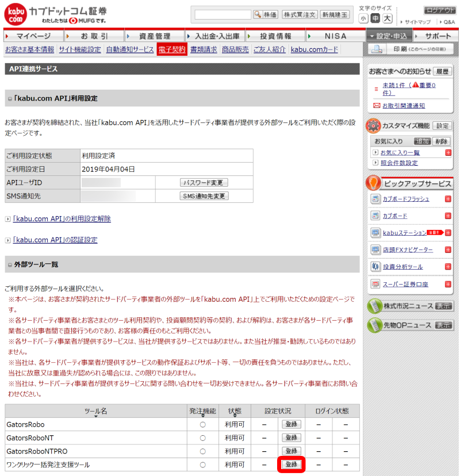Click the red plus beside カブボード

tap(448, 216)
